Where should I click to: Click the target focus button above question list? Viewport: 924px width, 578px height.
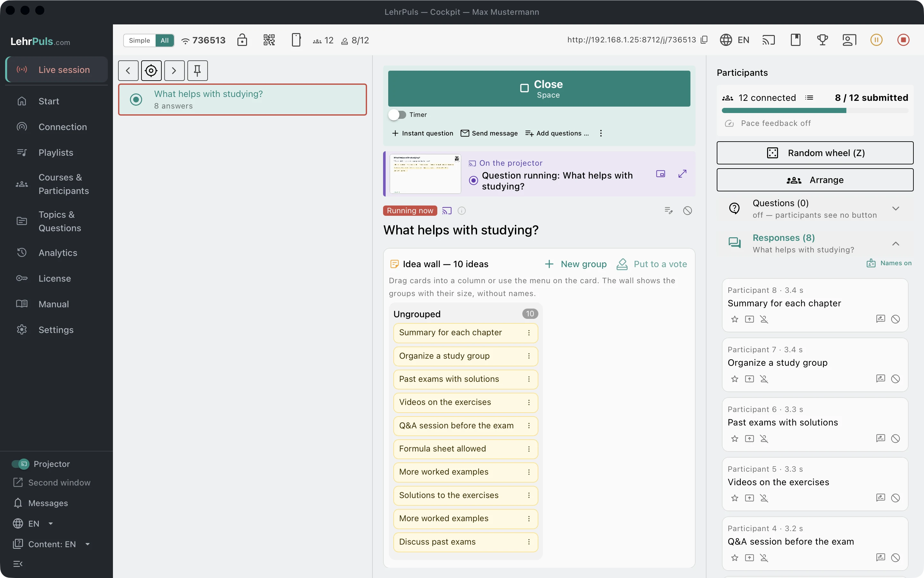click(x=151, y=70)
